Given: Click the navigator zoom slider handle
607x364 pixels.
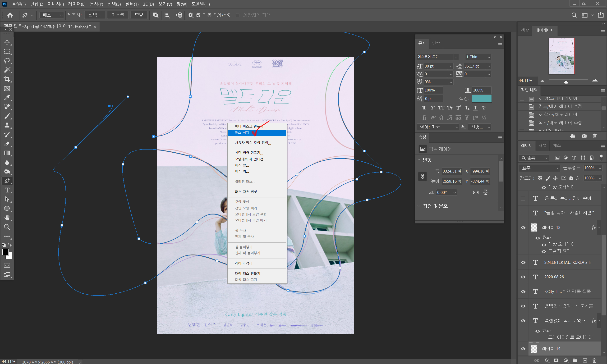Looking at the screenshot, I should click(566, 82).
